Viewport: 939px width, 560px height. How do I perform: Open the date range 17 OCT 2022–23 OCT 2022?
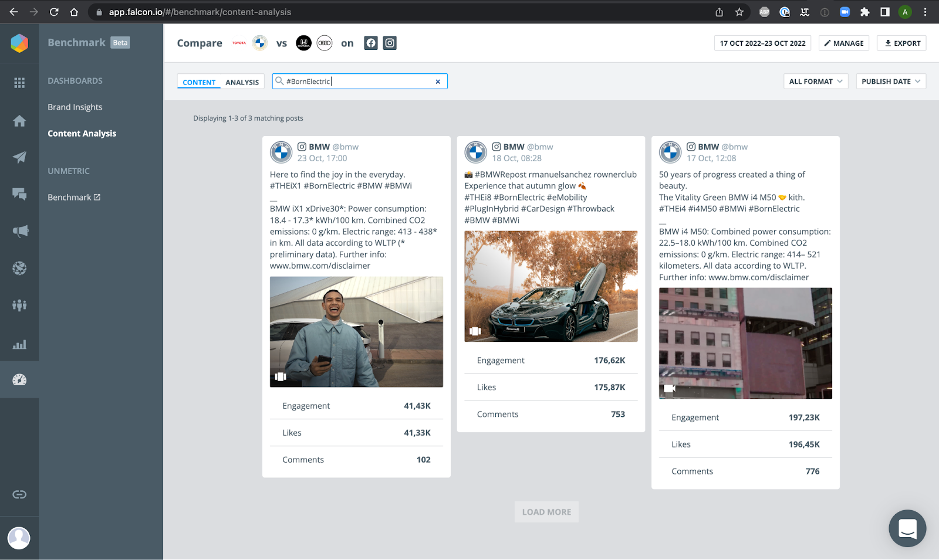point(762,43)
